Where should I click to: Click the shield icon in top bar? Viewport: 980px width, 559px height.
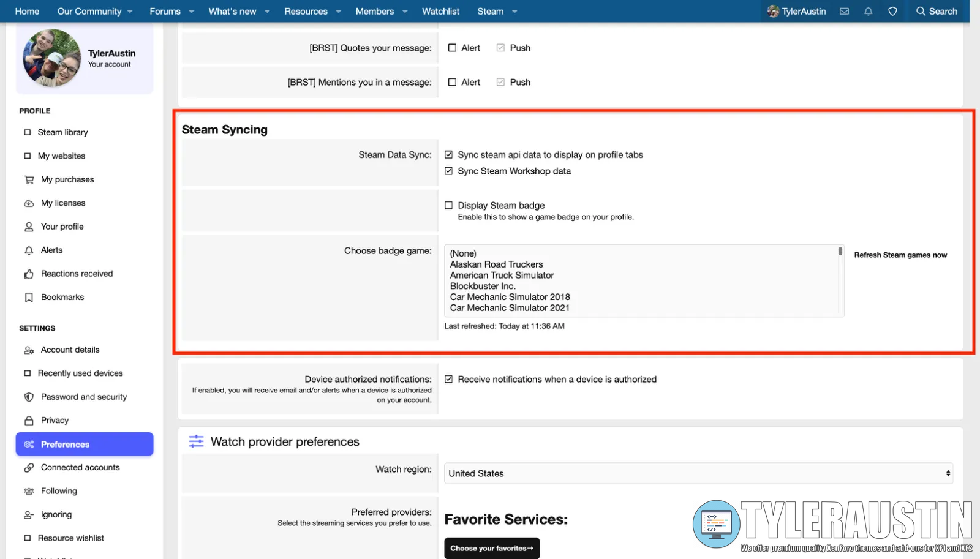[x=892, y=11]
